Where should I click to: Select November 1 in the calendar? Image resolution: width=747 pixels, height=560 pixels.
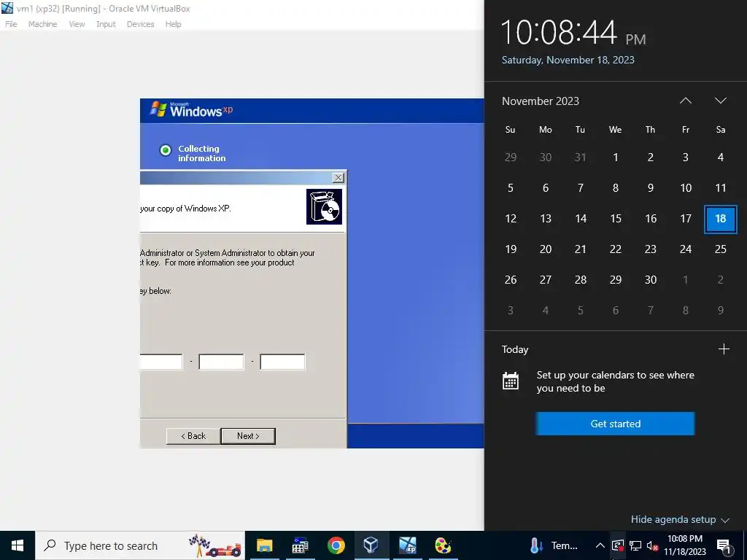(616, 157)
